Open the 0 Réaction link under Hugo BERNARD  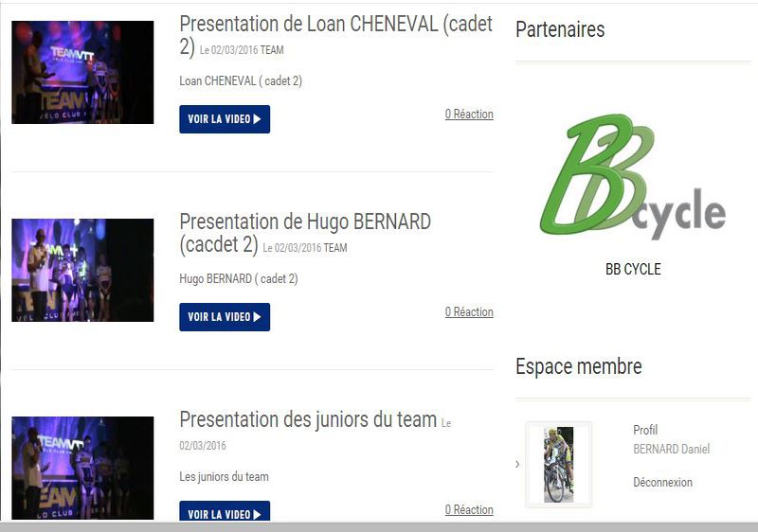tap(469, 311)
